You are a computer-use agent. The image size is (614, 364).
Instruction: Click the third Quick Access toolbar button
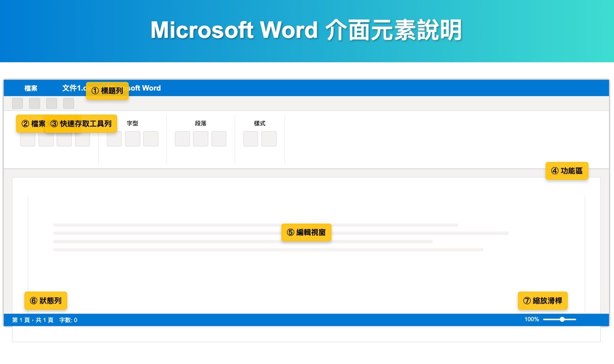[51, 103]
